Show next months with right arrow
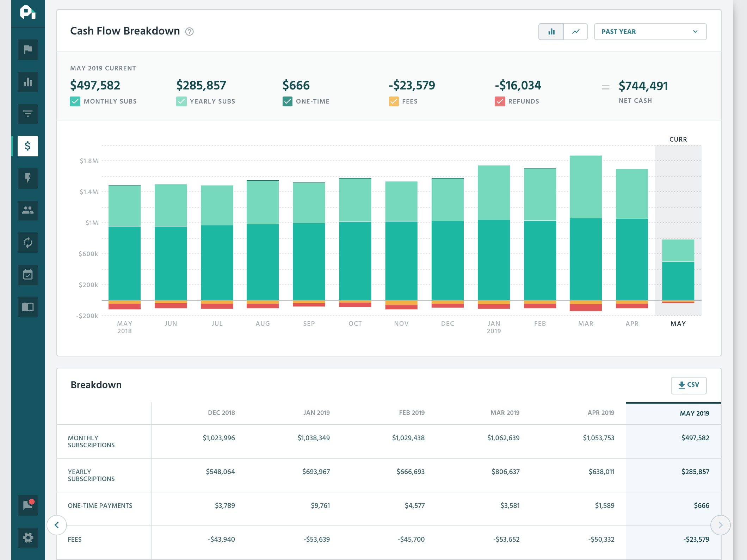This screenshot has height=560, width=747. [720, 525]
